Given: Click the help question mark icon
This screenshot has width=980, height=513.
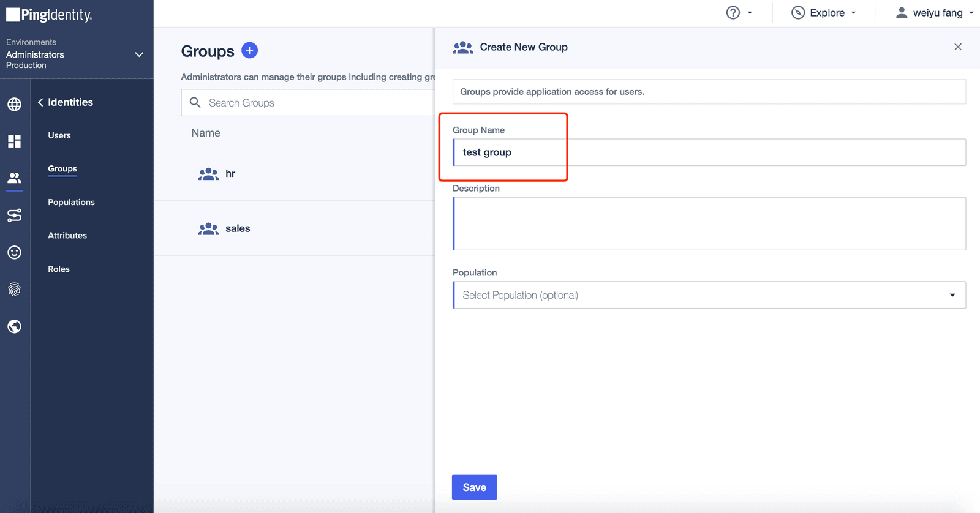Looking at the screenshot, I should 733,13.
